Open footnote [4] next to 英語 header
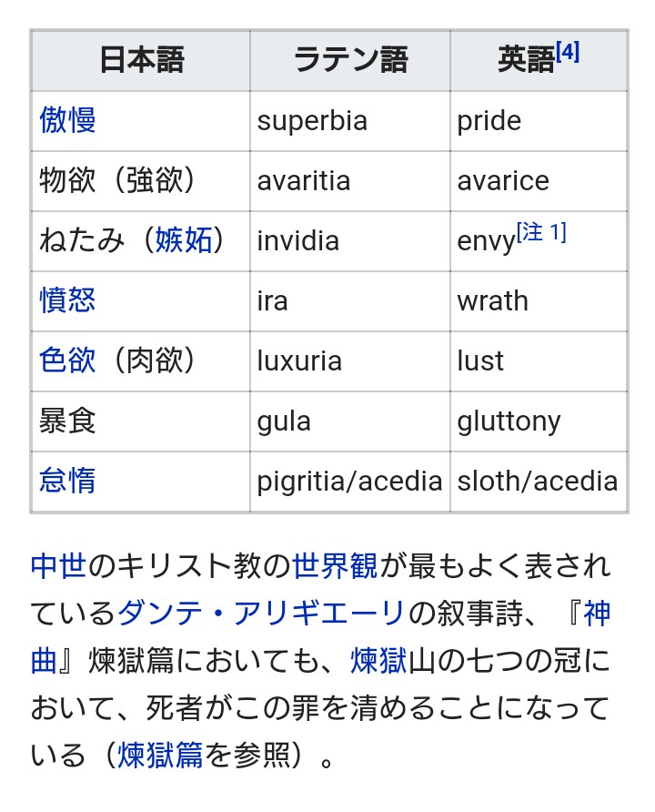 click(568, 53)
